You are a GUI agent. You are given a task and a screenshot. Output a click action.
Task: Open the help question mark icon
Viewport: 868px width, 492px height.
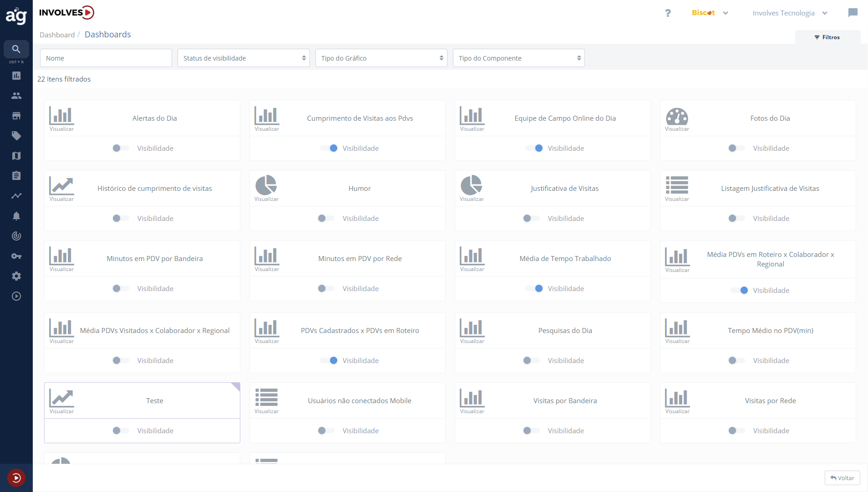pos(668,13)
